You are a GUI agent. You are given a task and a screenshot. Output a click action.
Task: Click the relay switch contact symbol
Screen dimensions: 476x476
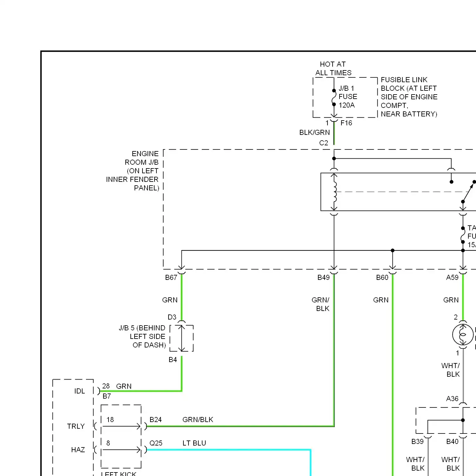(x=468, y=192)
